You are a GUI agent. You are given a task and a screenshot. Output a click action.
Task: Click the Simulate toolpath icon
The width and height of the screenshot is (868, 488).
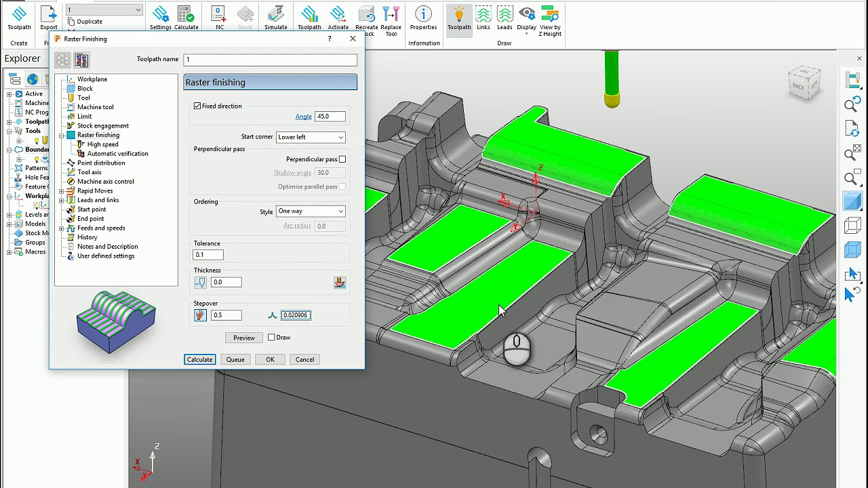pos(275,17)
